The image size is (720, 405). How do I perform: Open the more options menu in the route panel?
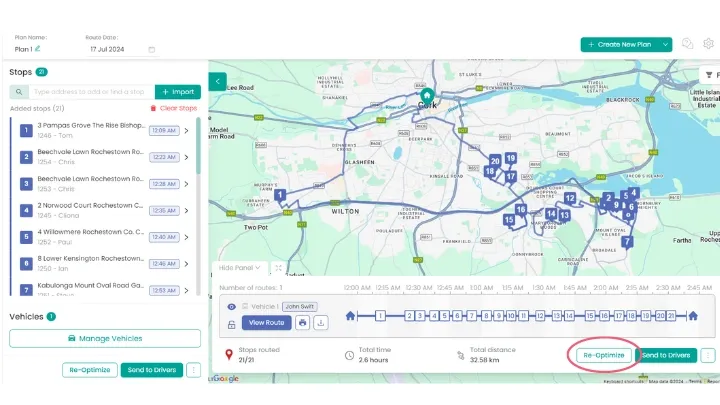click(x=708, y=355)
